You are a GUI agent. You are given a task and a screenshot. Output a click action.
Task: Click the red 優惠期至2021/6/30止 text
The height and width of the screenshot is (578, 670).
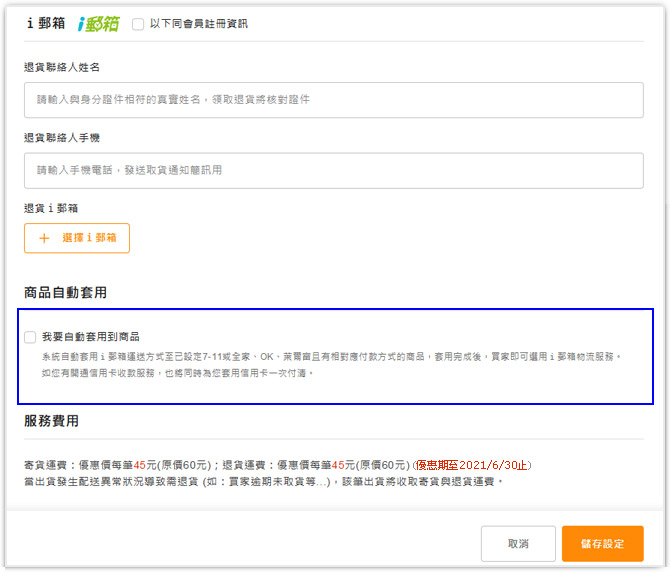(x=473, y=465)
